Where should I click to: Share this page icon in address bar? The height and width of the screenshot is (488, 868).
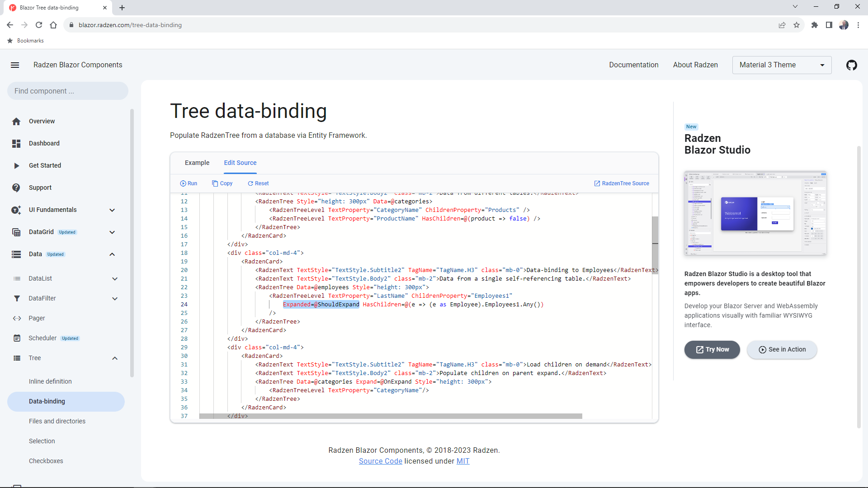point(782,25)
